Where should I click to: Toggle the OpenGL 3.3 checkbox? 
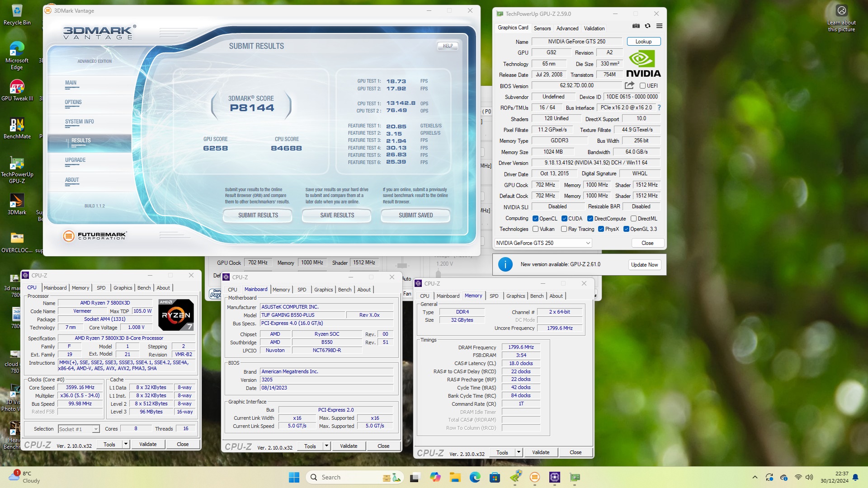626,229
